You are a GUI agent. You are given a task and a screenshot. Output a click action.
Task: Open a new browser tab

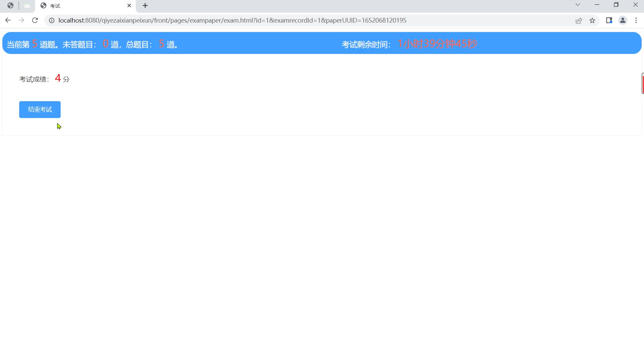(145, 6)
